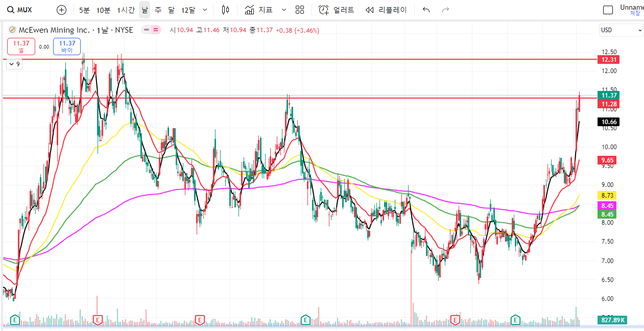Click the 827.89K volume label

(613, 320)
